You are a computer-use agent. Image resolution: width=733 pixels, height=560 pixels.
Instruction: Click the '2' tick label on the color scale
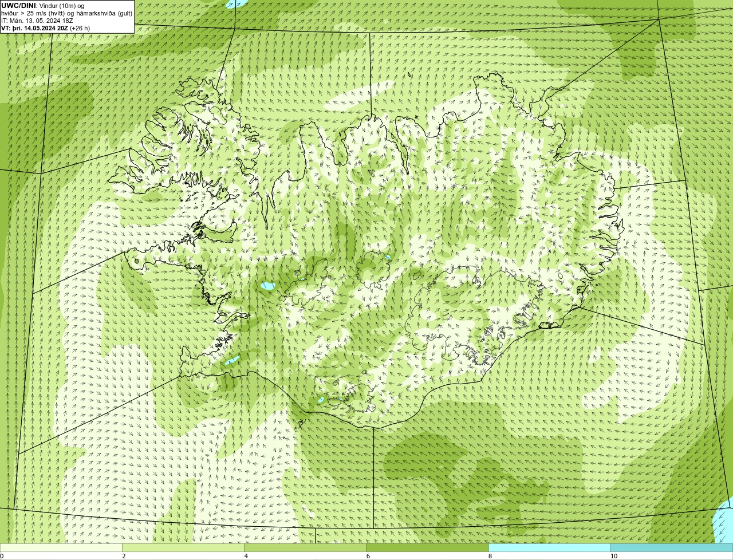point(124,556)
